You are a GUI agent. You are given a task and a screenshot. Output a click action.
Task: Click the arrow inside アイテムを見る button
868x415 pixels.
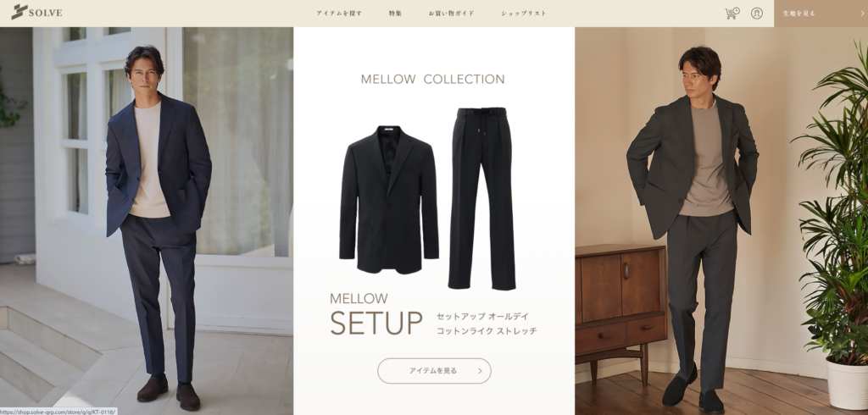point(480,371)
